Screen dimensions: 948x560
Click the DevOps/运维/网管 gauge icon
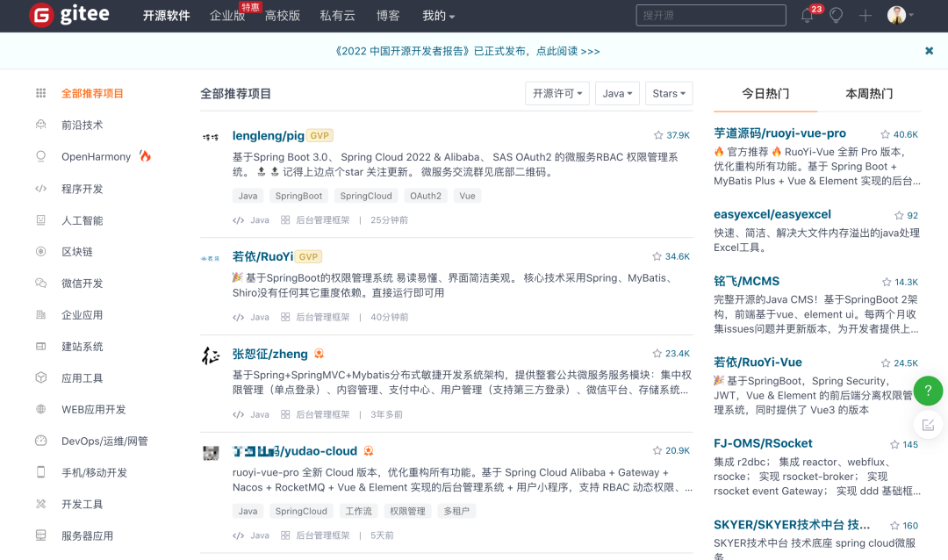[40, 441]
